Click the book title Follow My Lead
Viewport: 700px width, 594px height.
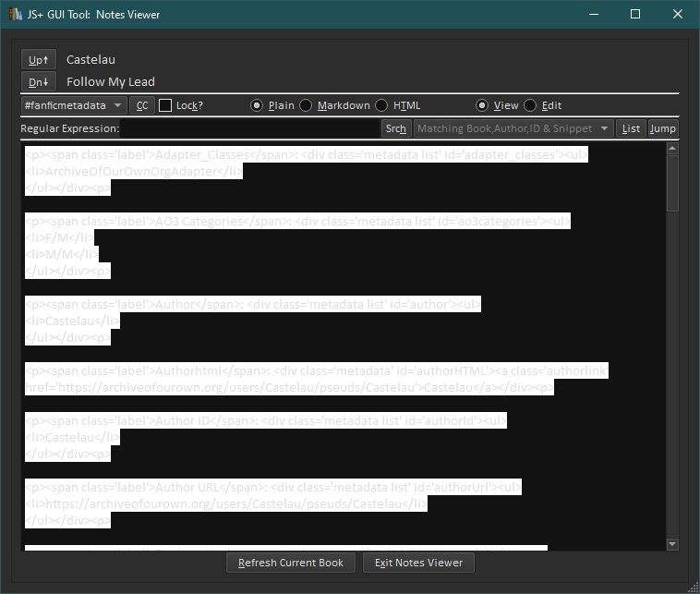[111, 81]
